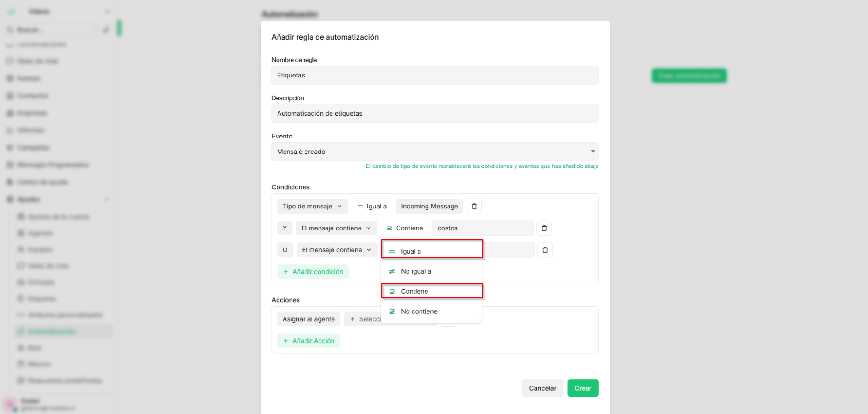Toggle the Y logical operator

point(285,228)
